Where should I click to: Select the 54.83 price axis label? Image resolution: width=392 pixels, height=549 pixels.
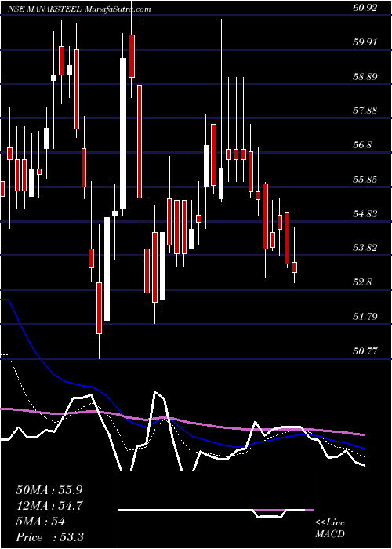365,213
